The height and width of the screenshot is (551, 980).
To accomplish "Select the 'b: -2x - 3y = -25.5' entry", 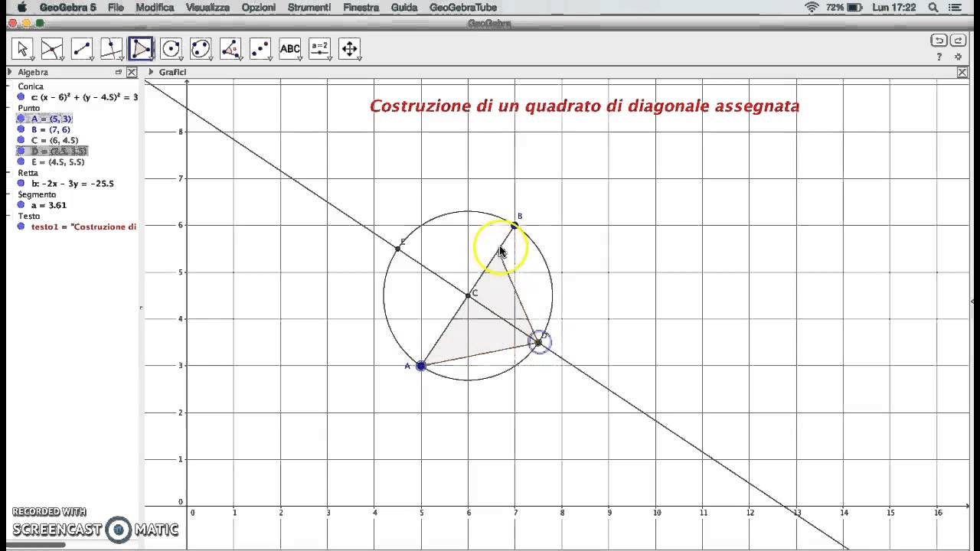I will pos(73,184).
